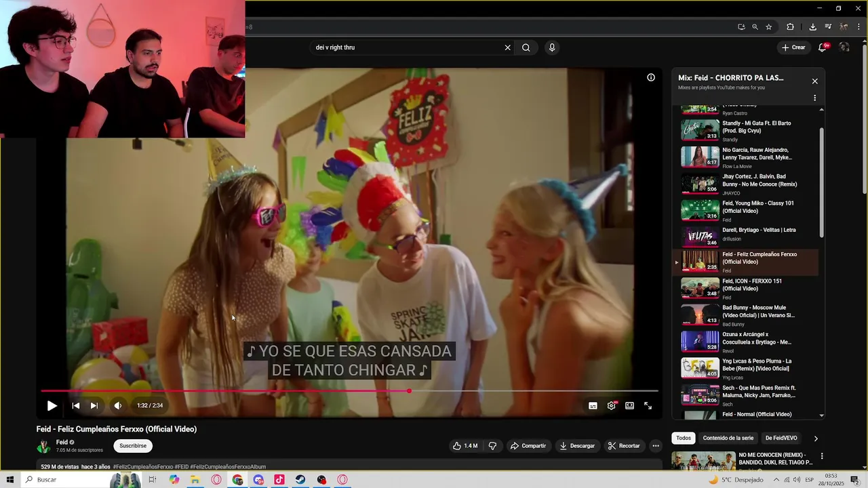Open the notifications bell
Screen dimensions: 868x488
pos(822,47)
